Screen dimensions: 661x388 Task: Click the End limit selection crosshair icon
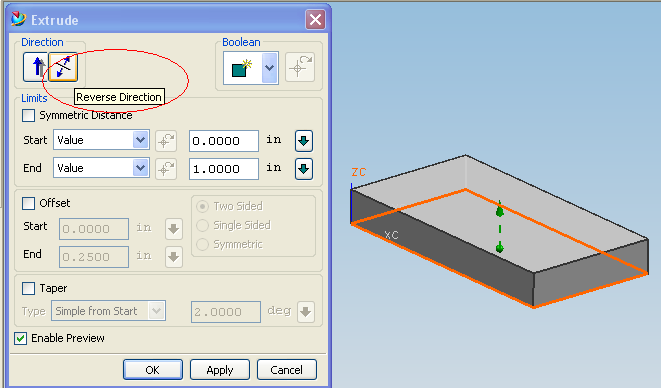tap(166, 169)
